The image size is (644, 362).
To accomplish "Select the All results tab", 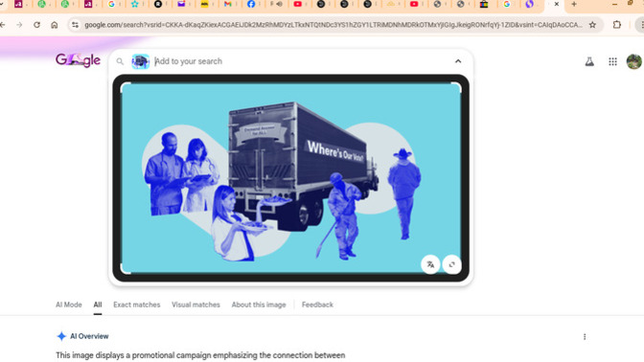I will pos(98,305).
